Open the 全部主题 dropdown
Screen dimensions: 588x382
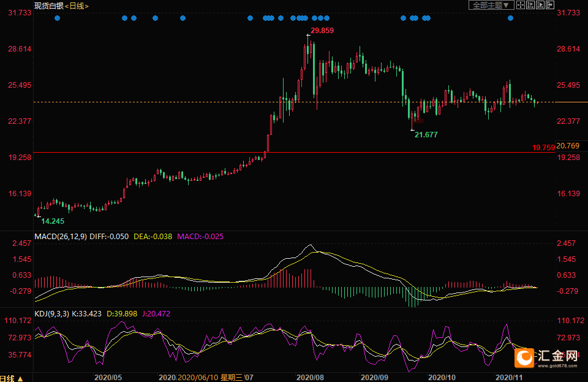point(491,6)
